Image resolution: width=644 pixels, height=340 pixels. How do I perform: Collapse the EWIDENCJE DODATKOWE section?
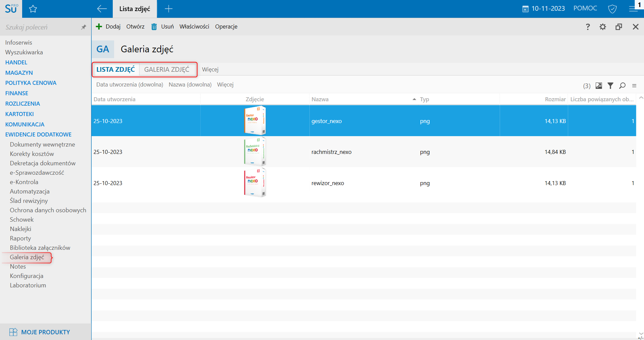(38, 134)
